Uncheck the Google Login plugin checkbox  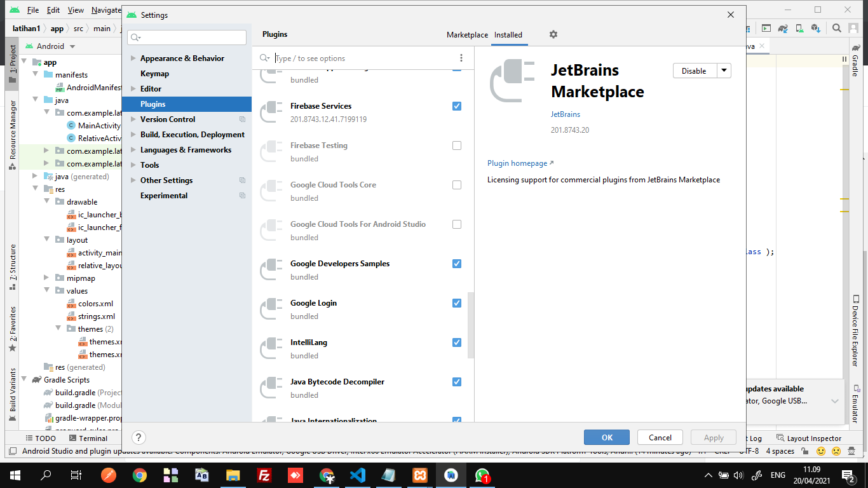(x=457, y=303)
